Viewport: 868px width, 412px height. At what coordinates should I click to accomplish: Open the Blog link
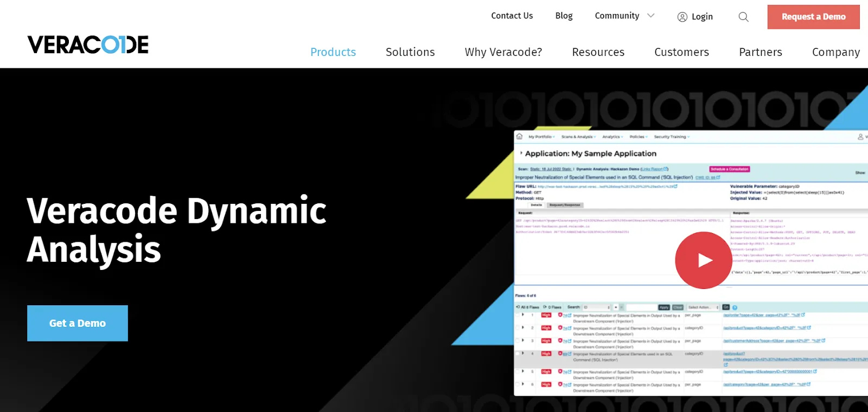coord(564,16)
